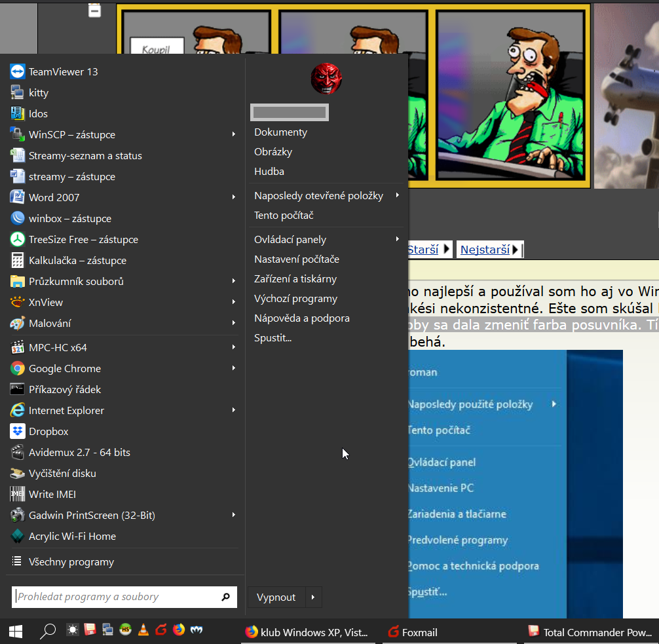
Task: Click the Windows Start button
Action: tap(16, 632)
